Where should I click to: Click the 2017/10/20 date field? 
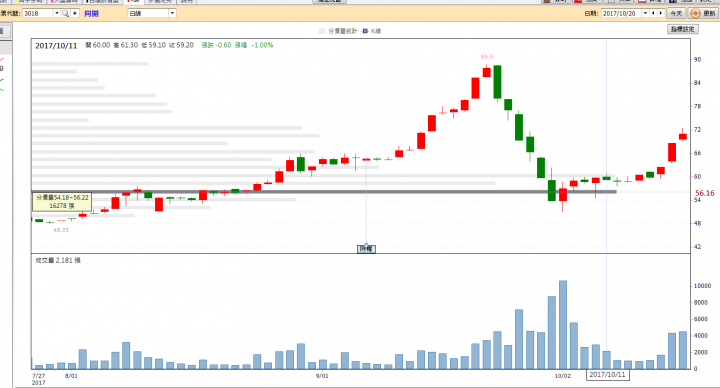point(622,13)
